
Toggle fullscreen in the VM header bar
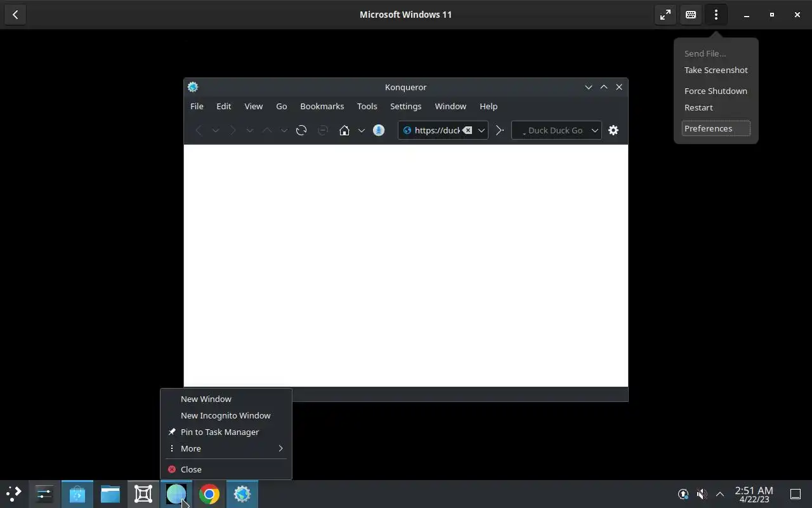pos(665,15)
